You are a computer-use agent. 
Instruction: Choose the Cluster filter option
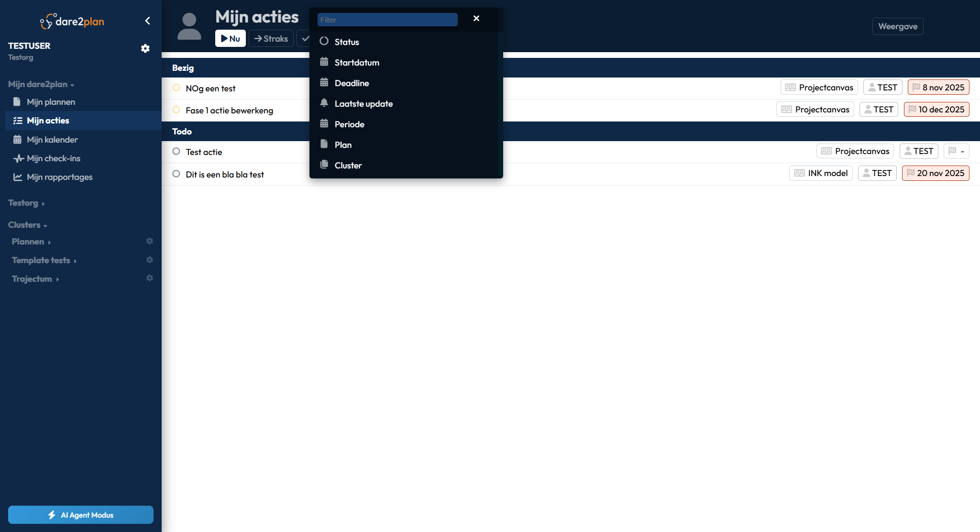pos(348,166)
